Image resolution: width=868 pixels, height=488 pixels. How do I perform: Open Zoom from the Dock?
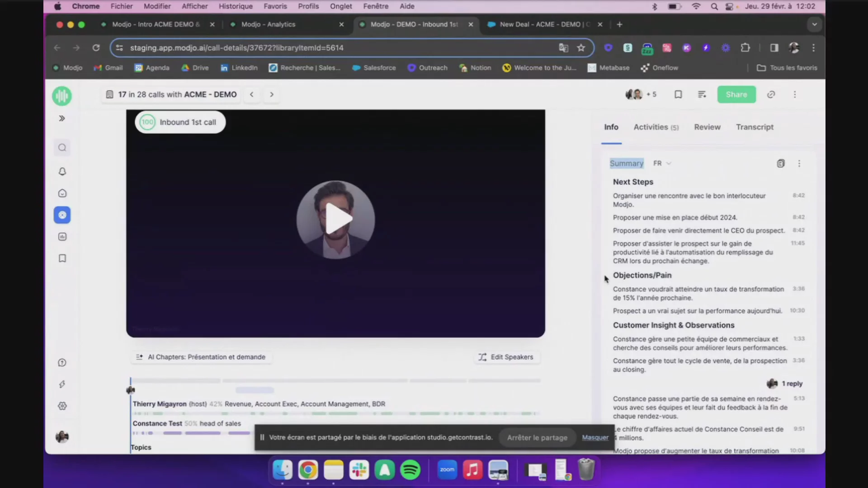[x=448, y=470]
